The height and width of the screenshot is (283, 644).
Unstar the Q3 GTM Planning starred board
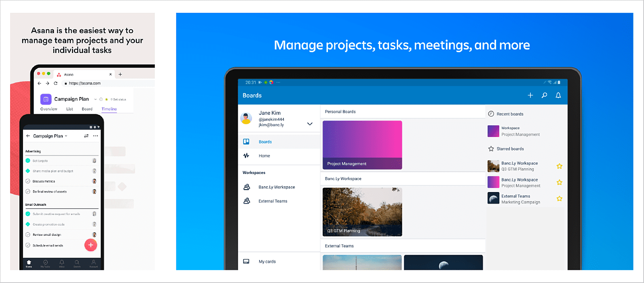tap(560, 166)
